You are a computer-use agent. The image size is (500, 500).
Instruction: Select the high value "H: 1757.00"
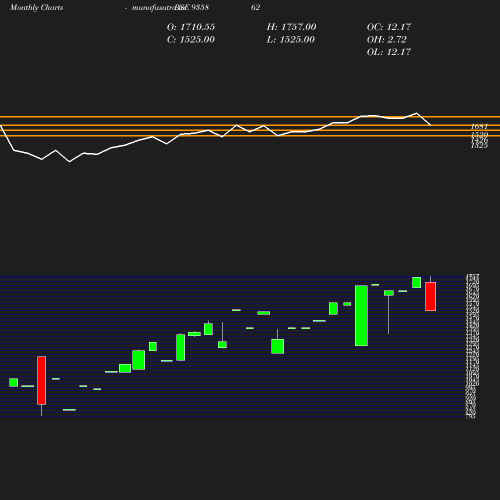291,27
